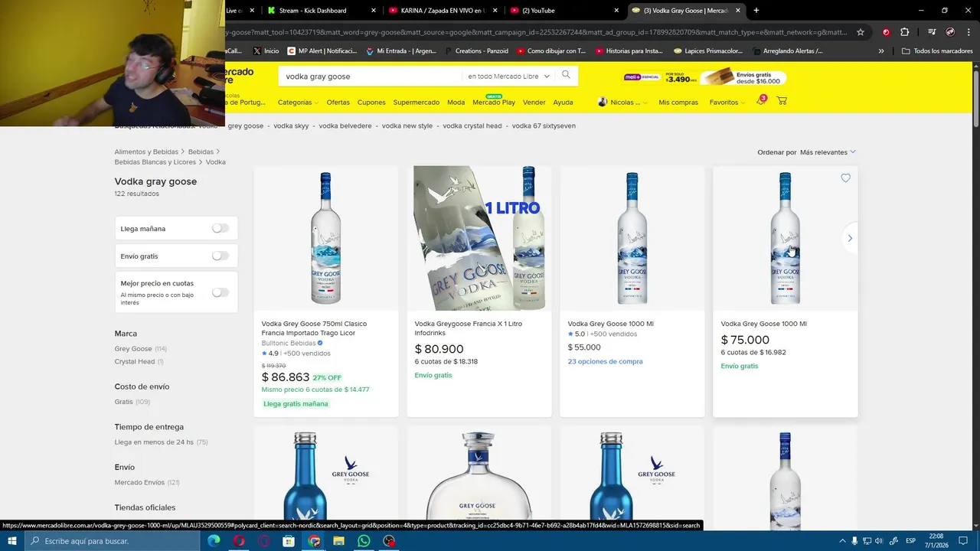This screenshot has width=980, height=551.
Task: Switch to the KARINA / Zapada EN VIVO tab
Action: pyautogui.click(x=443, y=11)
